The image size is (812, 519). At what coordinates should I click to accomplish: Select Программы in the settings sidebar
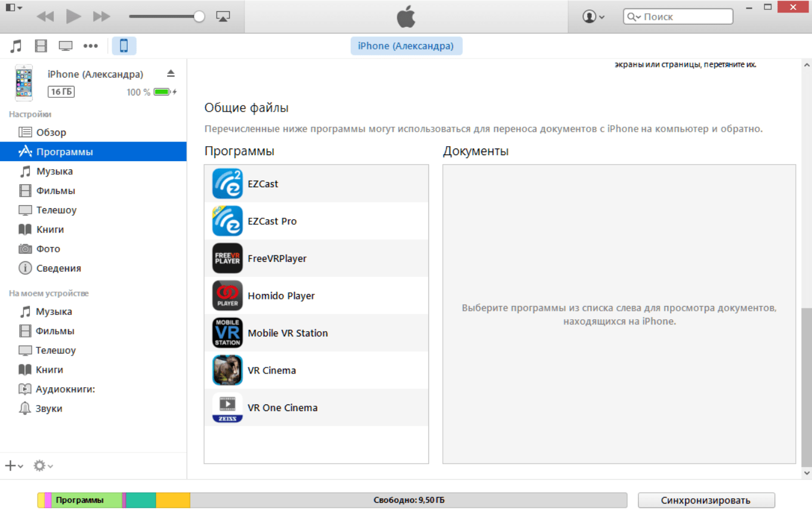pos(93,152)
